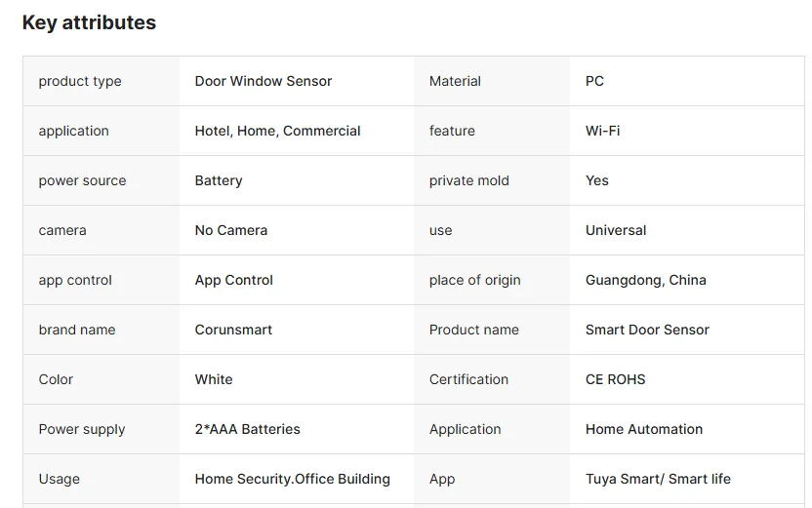Select the Door Window Sensor value
812x508 pixels.
click(x=264, y=81)
